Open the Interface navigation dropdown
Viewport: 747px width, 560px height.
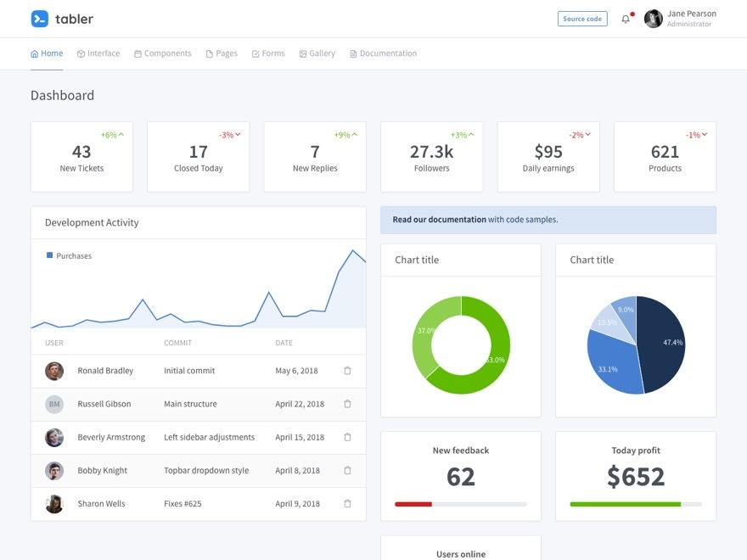click(98, 53)
